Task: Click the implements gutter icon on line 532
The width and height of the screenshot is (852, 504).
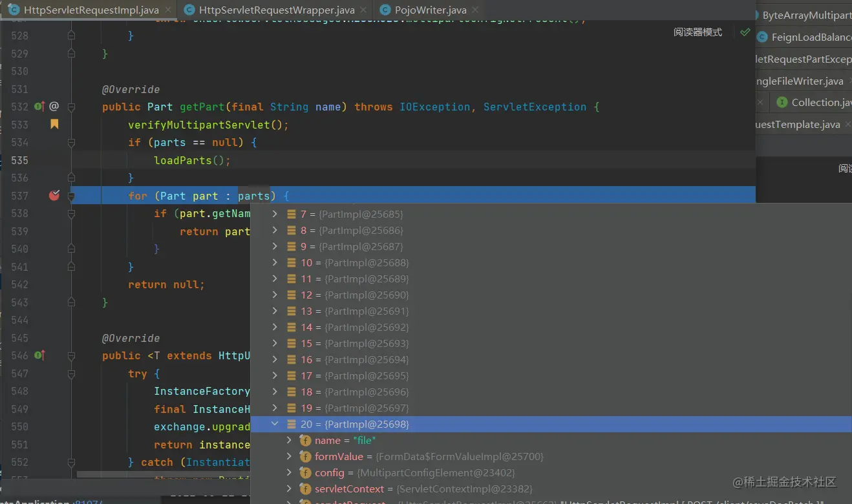Action: 39,106
